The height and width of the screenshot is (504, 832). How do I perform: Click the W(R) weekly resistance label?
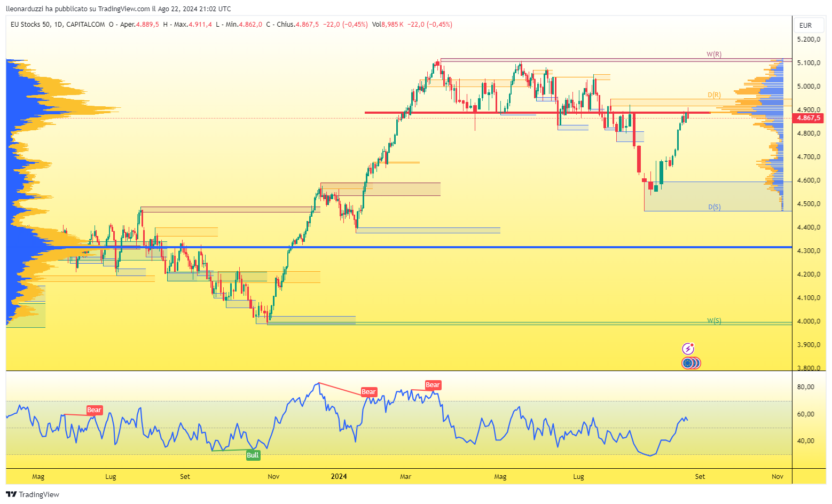(714, 54)
